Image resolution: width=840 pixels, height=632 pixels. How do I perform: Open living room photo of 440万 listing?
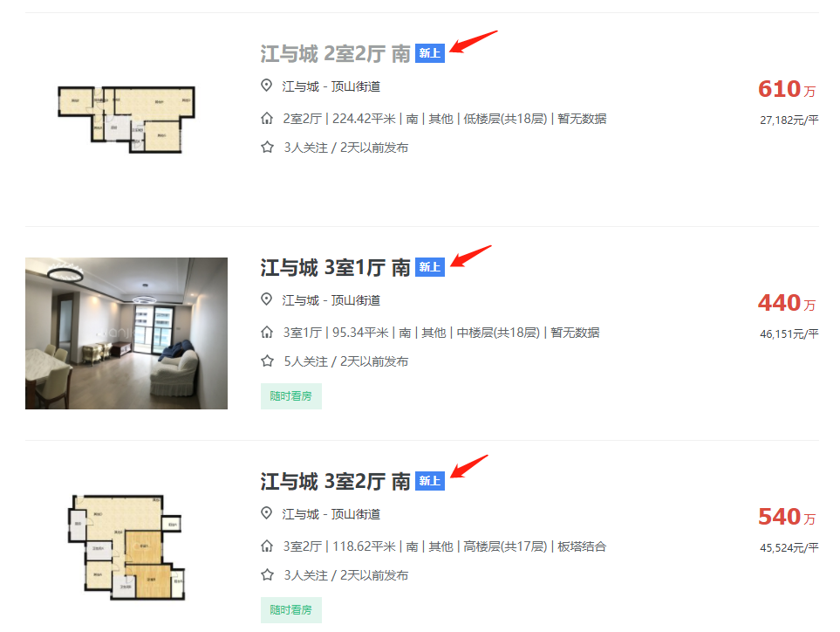tap(126, 333)
